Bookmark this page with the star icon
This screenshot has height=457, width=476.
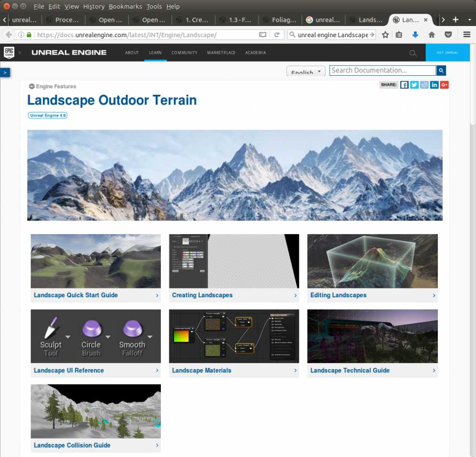click(x=385, y=35)
